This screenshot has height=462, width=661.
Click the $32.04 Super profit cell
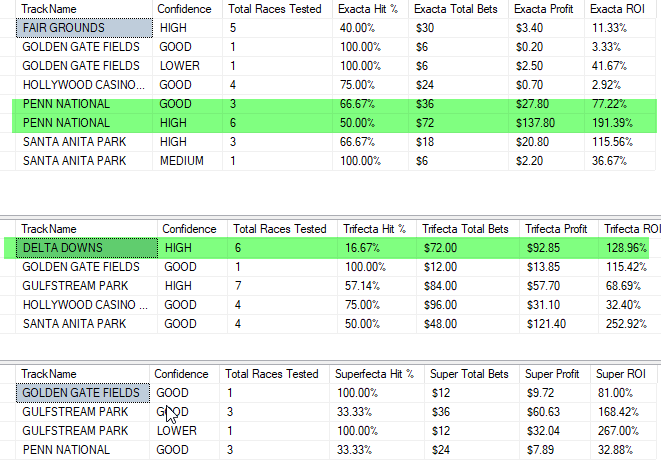coord(555,431)
